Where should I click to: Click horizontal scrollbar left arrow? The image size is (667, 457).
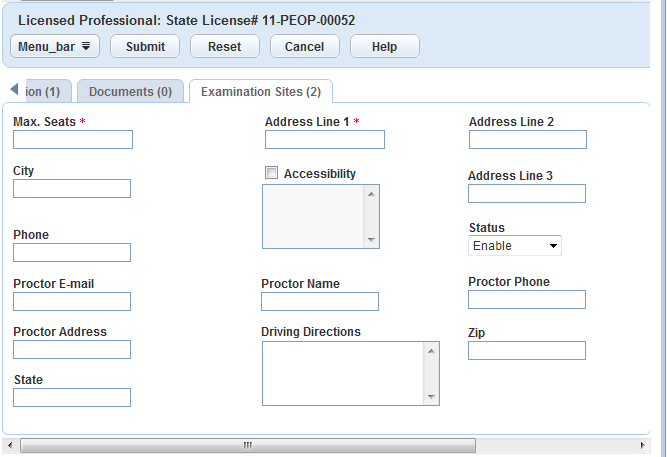coord(11,444)
